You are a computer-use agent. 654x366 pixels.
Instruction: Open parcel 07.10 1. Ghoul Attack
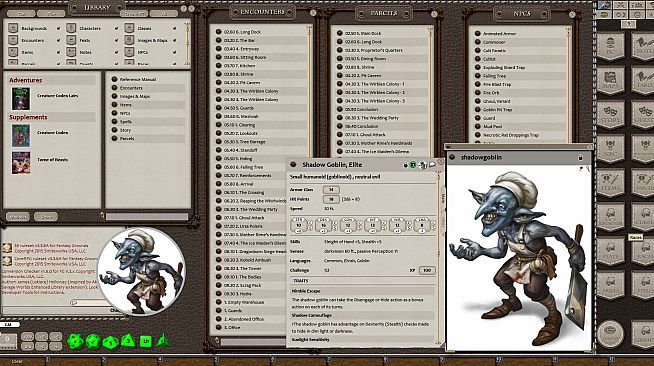pos(383,135)
